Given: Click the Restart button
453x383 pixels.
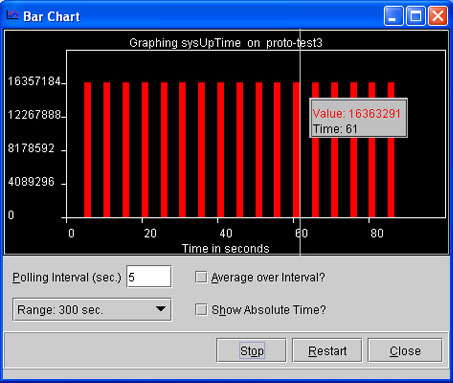Looking at the screenshot, I should [x=327, y=351].
